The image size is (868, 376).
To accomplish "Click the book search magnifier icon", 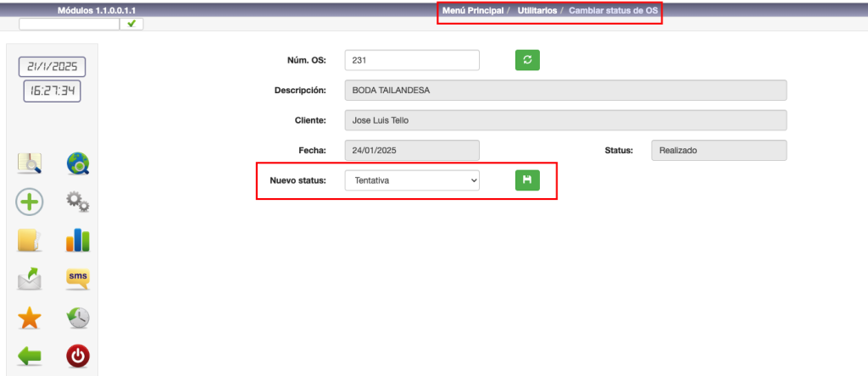I will [x=30, y=163].
